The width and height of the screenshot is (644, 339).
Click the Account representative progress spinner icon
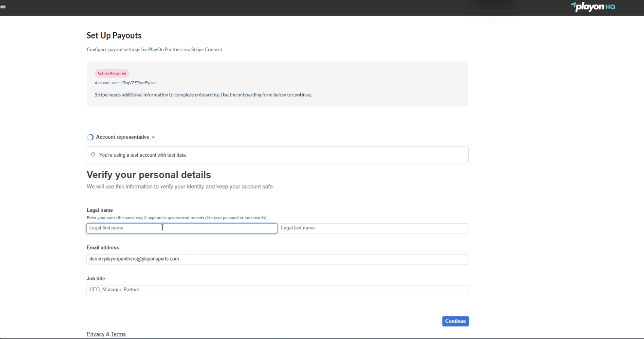(90, 137)
